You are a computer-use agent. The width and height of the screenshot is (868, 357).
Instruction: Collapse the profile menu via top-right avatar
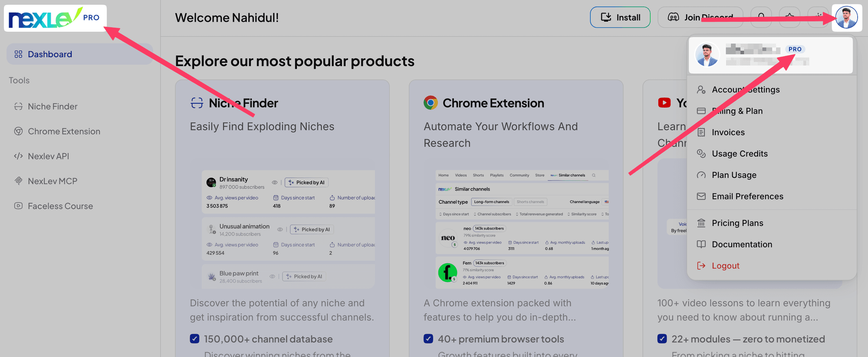[x=847, y=18]
